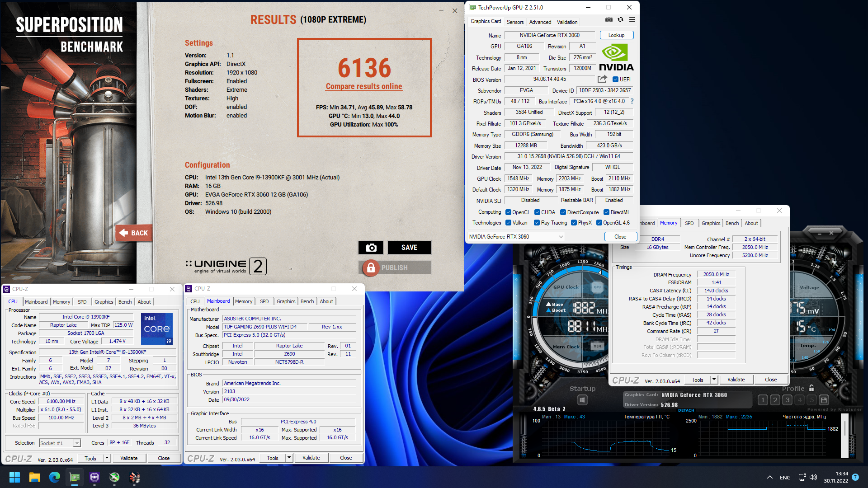Open File Explorer from taskbar
The image size is (868, 488).
click(x=35, y=477)
